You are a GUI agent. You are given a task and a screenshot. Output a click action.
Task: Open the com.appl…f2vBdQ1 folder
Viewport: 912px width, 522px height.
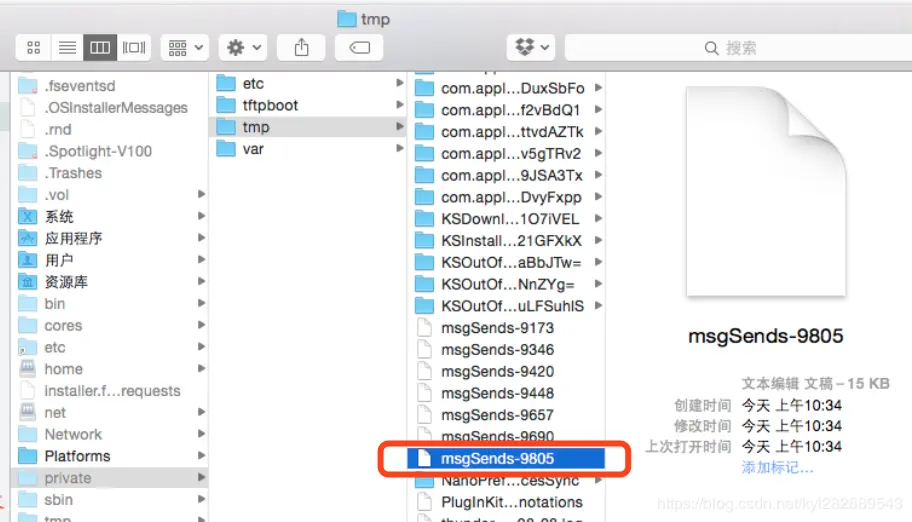507,109
